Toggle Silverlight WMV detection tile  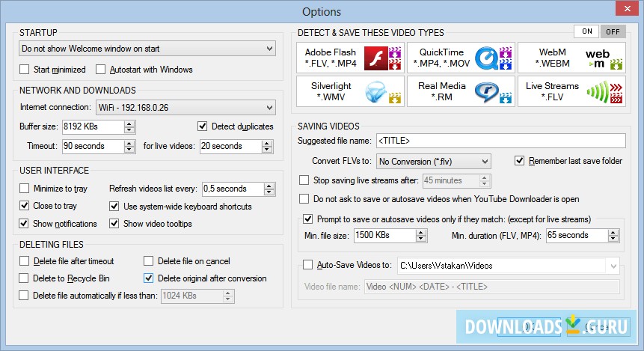350,91
